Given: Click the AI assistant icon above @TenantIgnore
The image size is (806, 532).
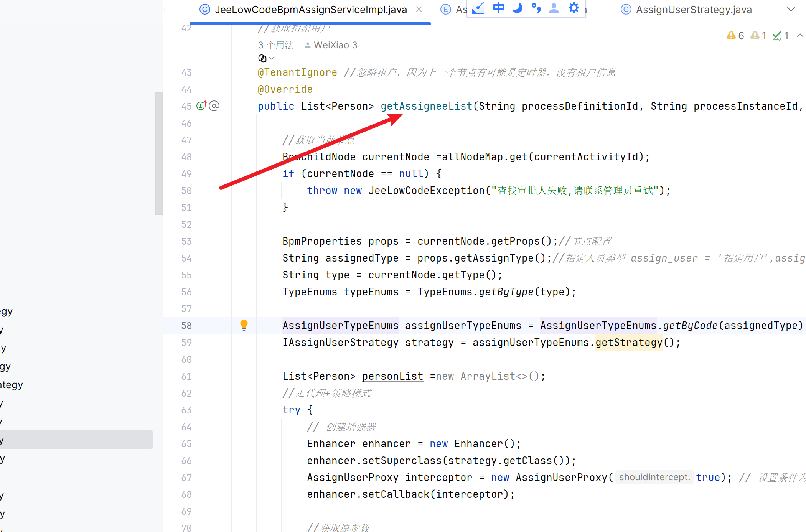Looking at the screenshot, I should click(x=262, y=58).
